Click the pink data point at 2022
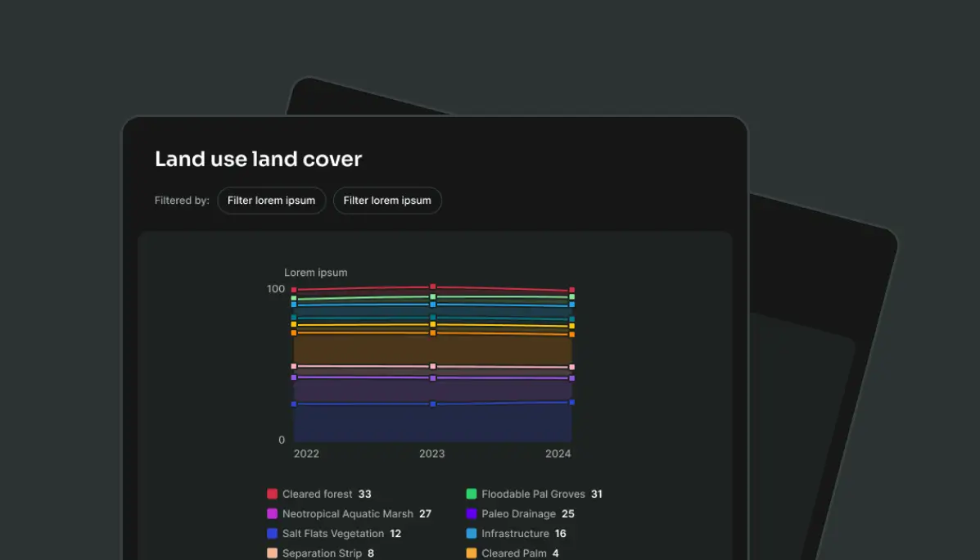Image resolution: width=980 pixels, height=560 pixels. 294,366
